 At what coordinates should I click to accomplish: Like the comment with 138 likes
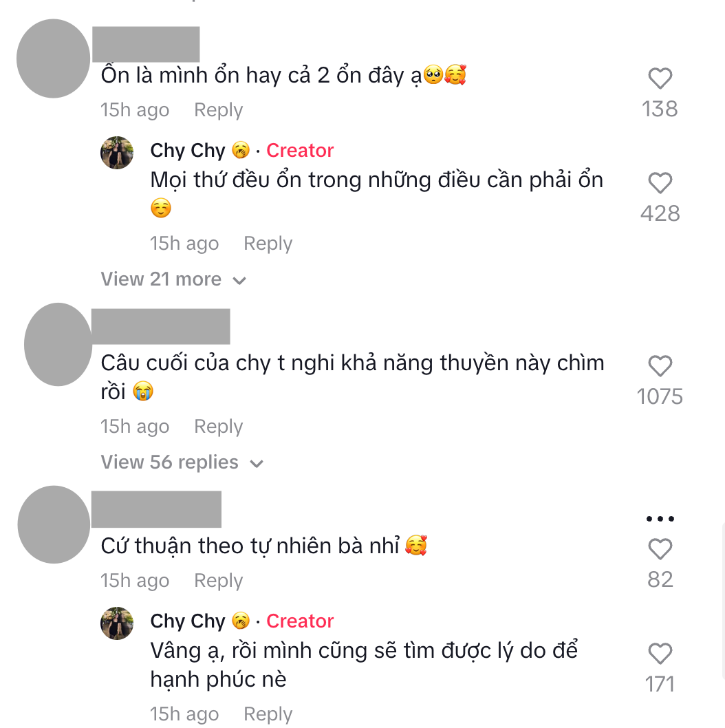660,78
